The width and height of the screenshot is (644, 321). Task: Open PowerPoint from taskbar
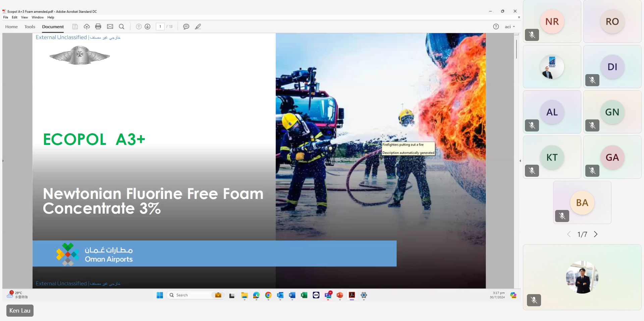click(x=340, y=295)
